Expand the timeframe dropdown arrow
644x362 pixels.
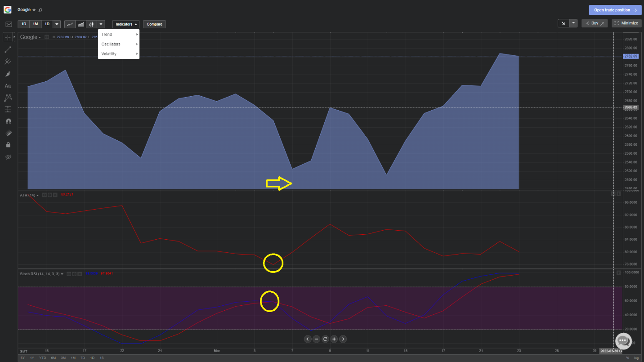click(57, 24)
